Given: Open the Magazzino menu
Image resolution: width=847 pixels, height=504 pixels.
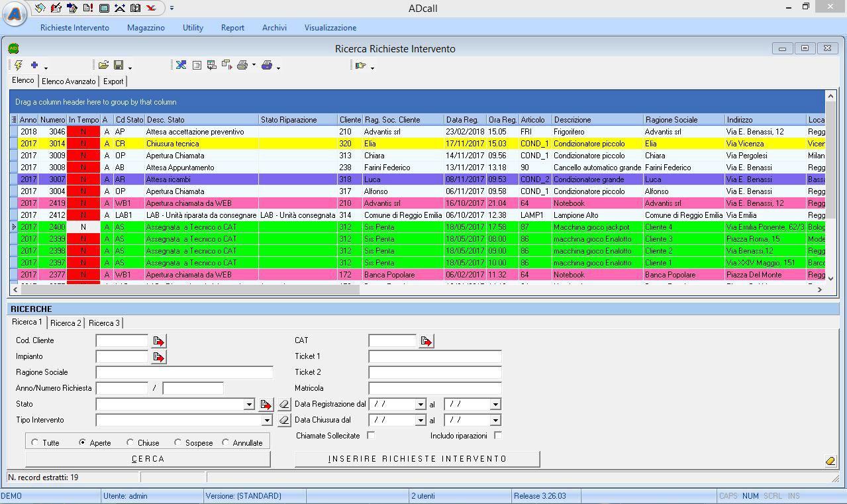Looking at the screenshot, I should click(x=146, y=28).
